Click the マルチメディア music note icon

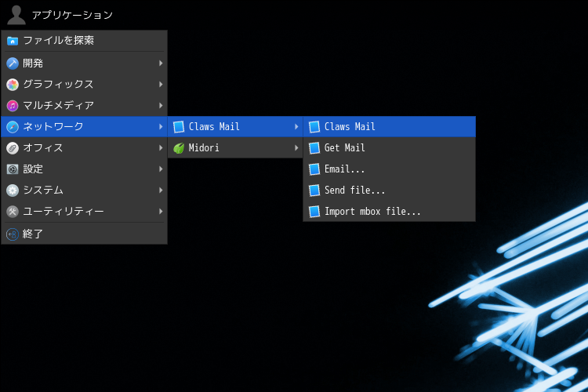[x=13, y=106]
